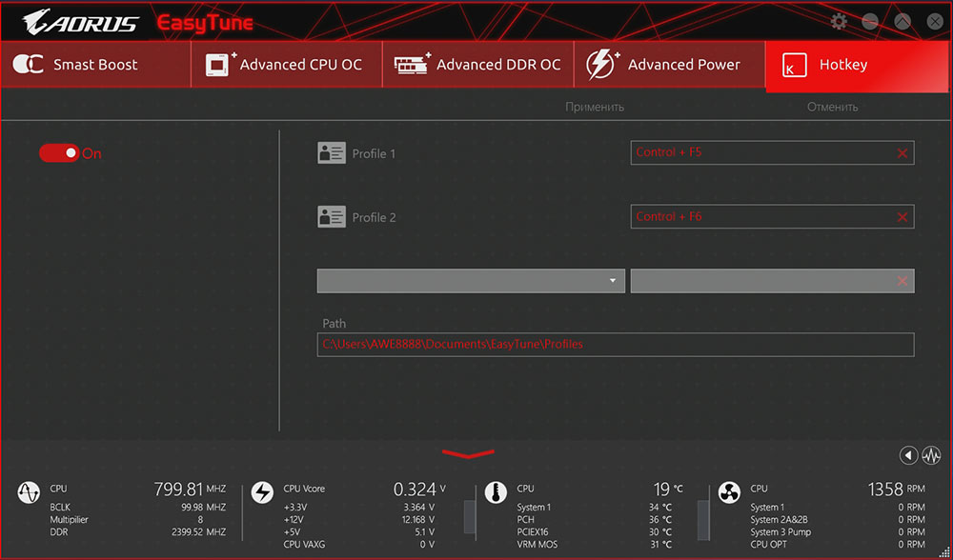Select the Hotkey tab
Viewport: 953px width, 560px height.
pos(857,67)
